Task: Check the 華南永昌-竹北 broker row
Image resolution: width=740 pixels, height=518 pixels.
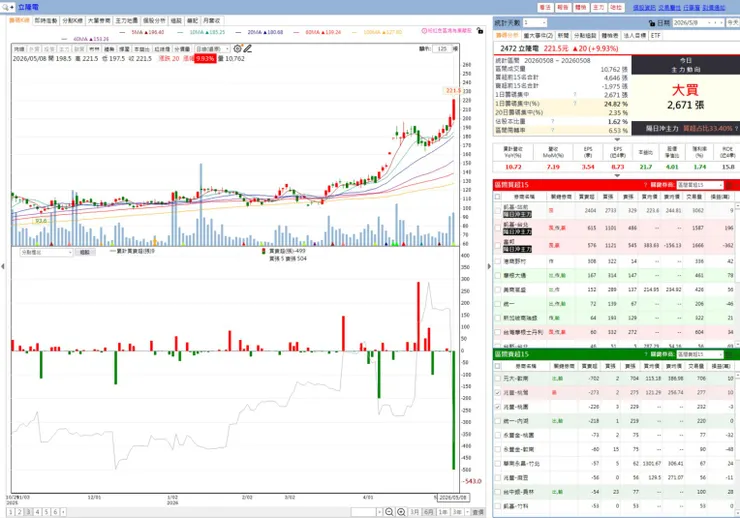Action: click(497, 464)
